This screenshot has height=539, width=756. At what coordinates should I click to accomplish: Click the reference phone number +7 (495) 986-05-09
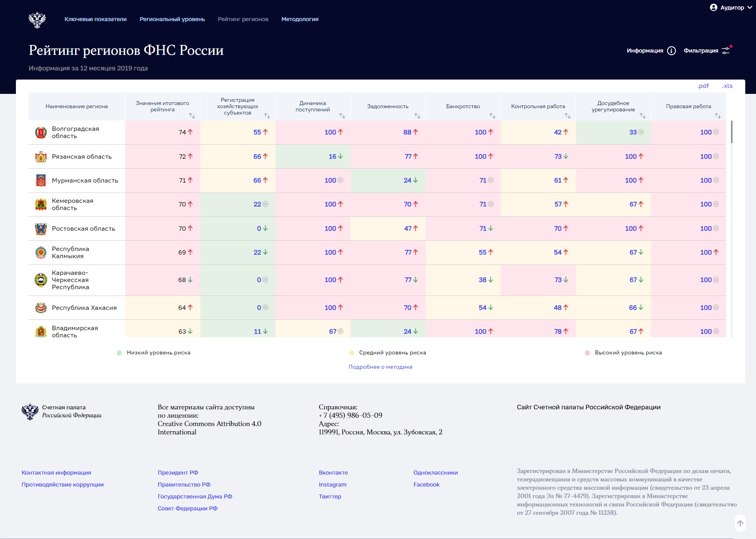tap(351, 416)
